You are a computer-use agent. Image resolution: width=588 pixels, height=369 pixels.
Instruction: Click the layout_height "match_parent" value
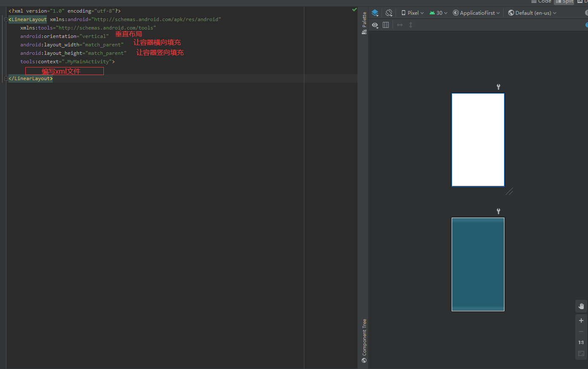pos(106,53)
